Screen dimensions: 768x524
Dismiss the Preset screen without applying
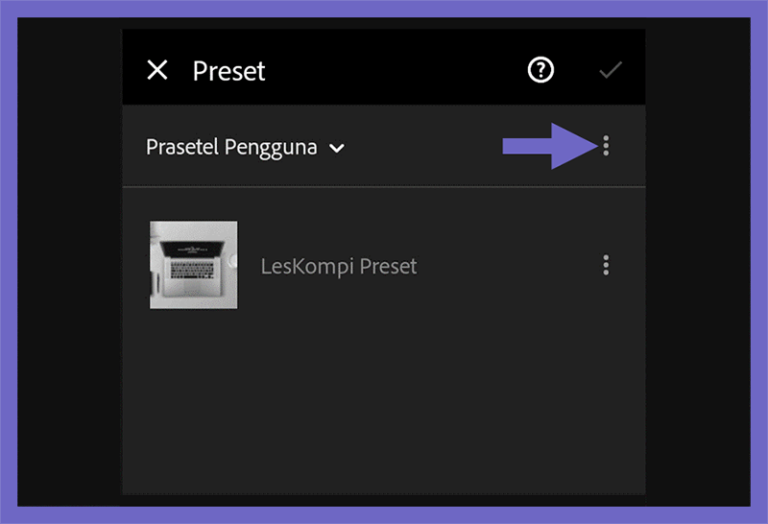(x=157, y=70)
